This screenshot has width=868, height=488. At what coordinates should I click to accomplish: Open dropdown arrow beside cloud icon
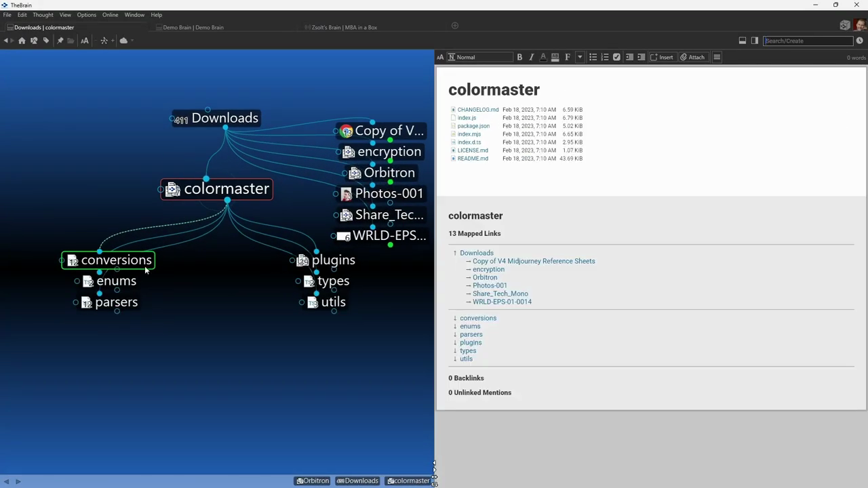pyautogui.click(x=132, y=41)
